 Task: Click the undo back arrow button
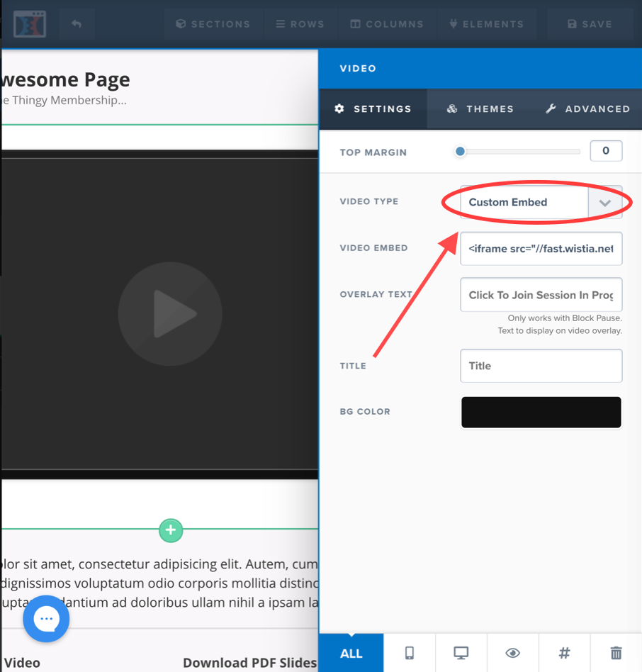point(77,24)
